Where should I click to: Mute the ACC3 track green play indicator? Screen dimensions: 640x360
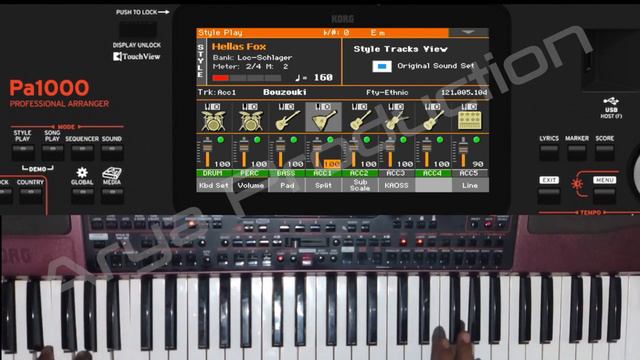click(403, 140)
